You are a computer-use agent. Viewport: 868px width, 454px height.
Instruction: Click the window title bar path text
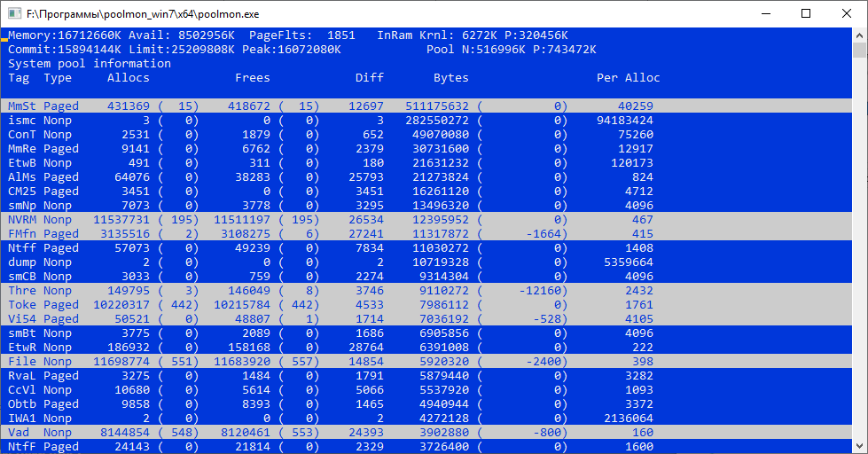(x=143, y=13)
